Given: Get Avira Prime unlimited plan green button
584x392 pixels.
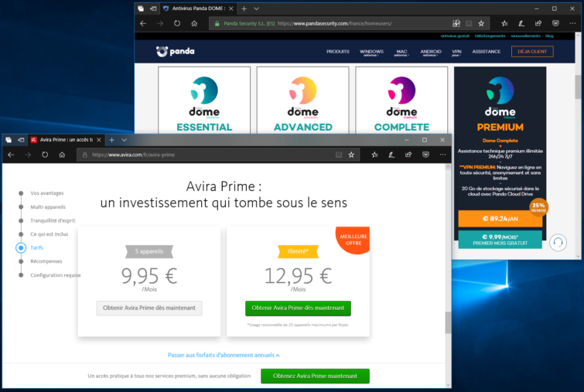Looking at the screenshot, I should [x=298, y=308].
